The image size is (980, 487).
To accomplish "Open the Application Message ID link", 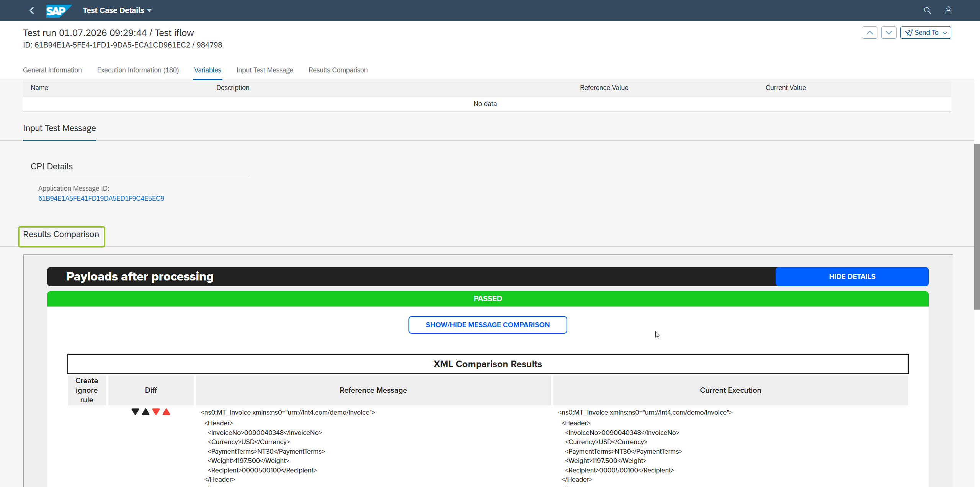I will (101, 198).
